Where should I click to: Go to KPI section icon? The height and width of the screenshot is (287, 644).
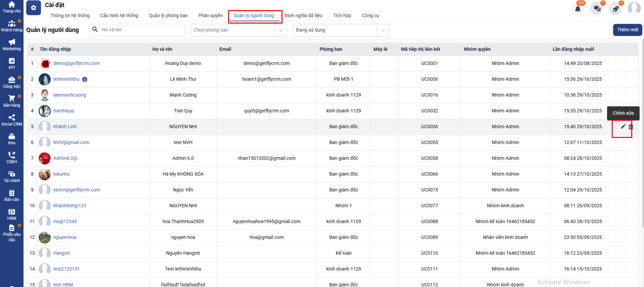click(12, 63)
